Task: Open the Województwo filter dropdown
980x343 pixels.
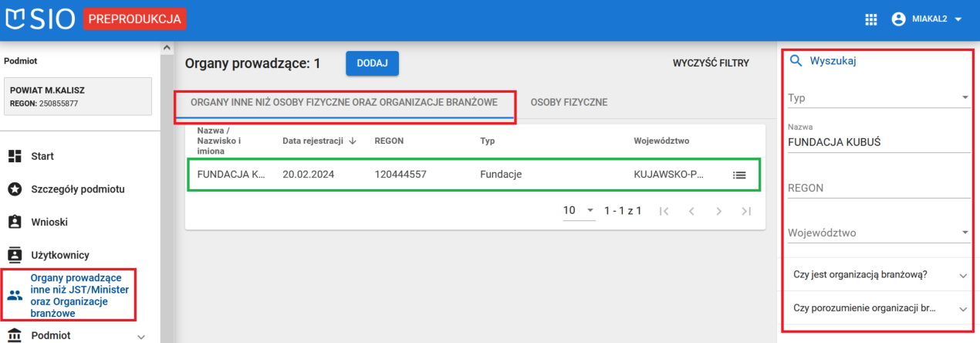Action: pos(878,233)
